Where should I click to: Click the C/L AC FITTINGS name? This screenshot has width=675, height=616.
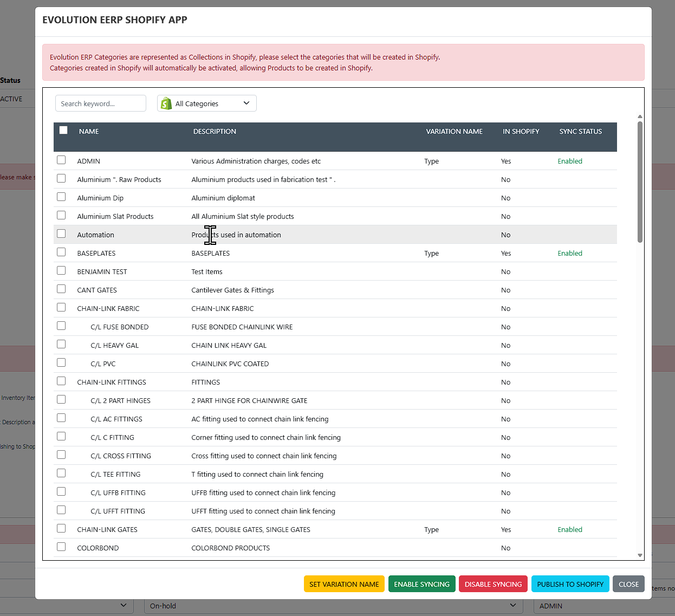[116, 419]
